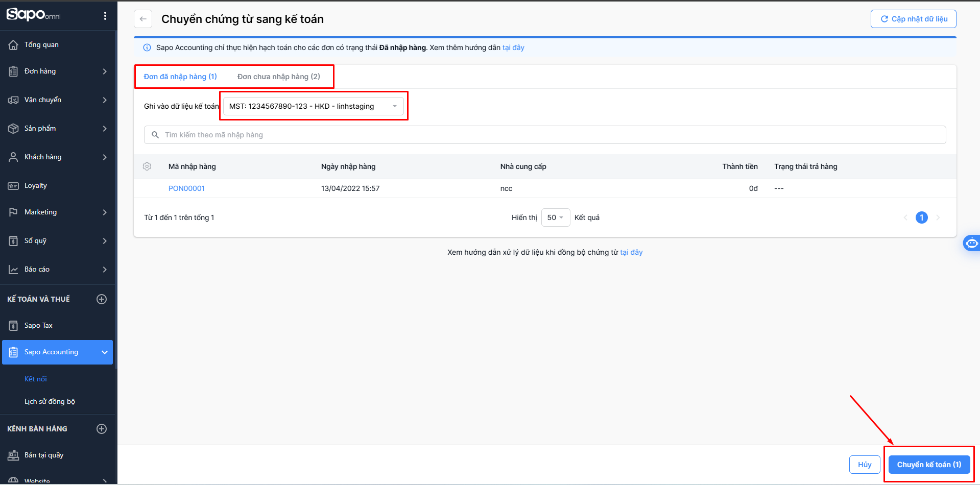Open purchase order link PON00001
The image size is (980, 485).
(x=186, y=188)
